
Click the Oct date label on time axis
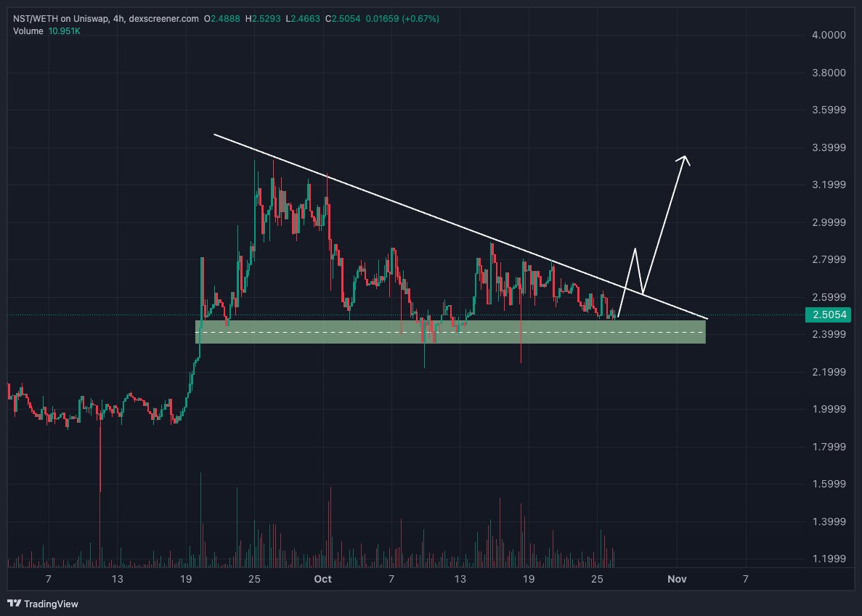[x=322, y=579]
